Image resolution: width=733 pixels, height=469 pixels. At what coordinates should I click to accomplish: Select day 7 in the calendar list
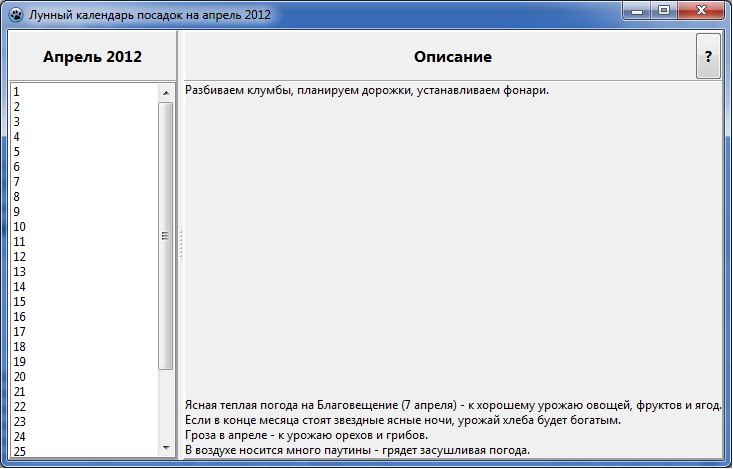17,181
